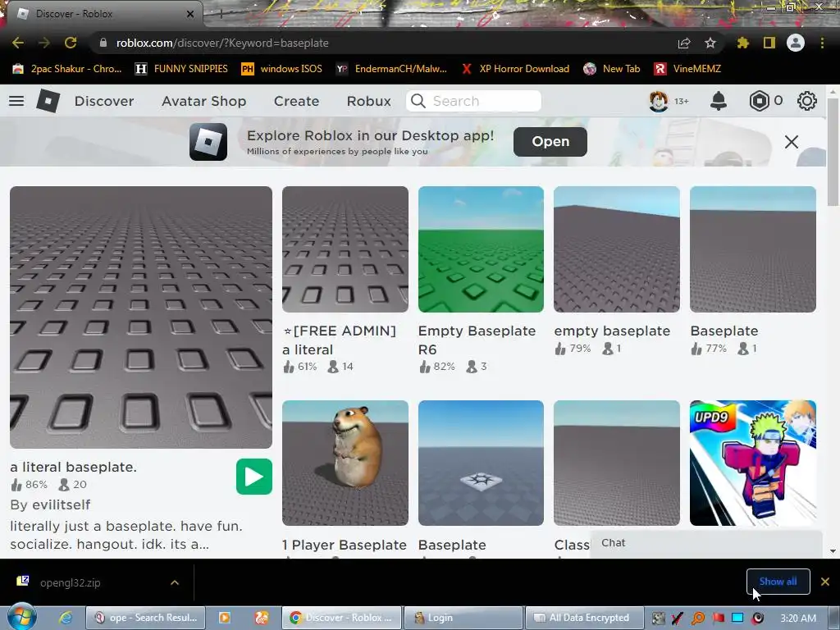This screenshot has width=840, height=630.
Task: Close the Discover - Roblox tab
Action: [x=190, y=14]
